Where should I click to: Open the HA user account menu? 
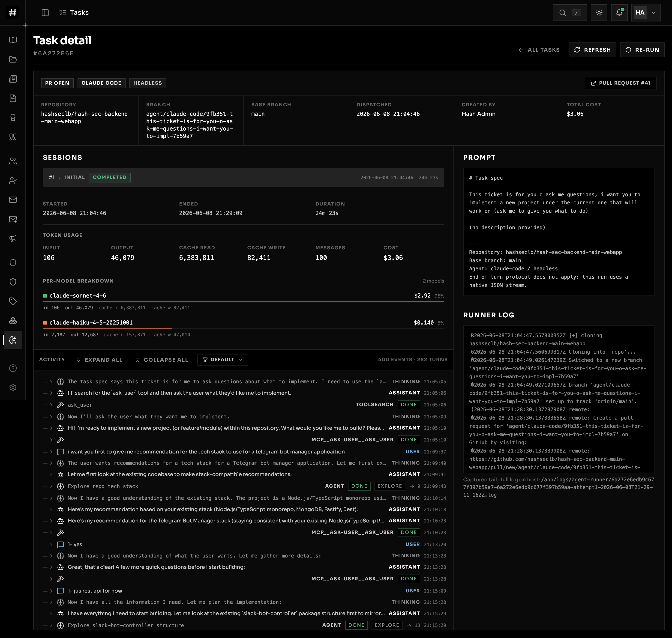pyautogui.click(x=646, y=13)
